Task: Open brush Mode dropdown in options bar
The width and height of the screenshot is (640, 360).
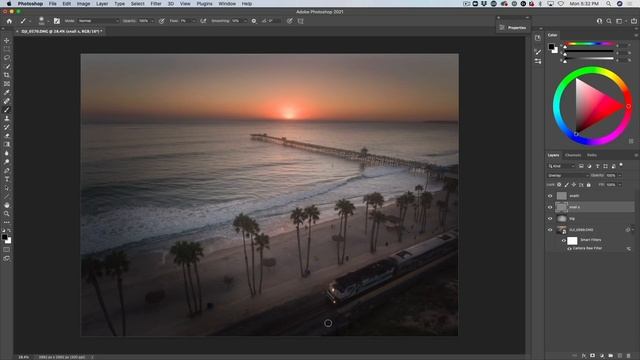Action: [x=98, y=21]
